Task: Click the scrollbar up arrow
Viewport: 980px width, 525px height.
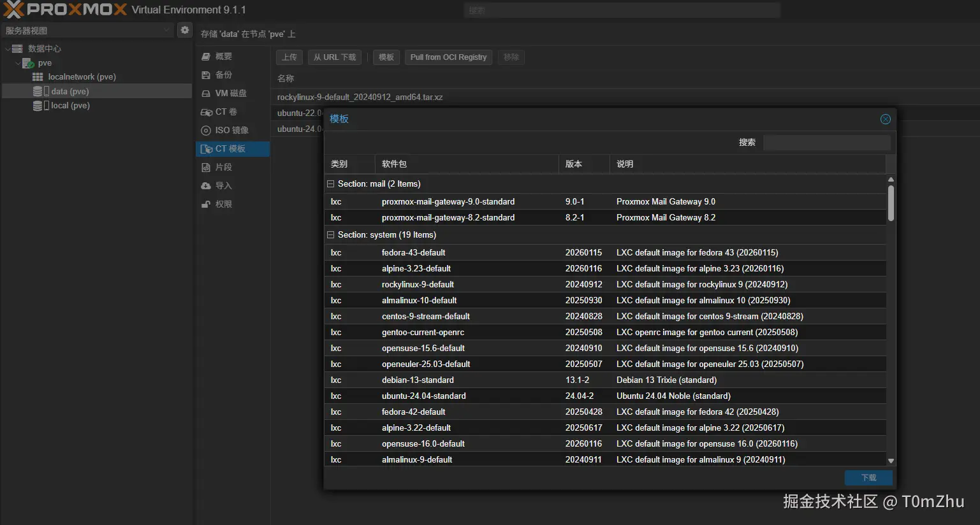Action: tap(891, 180)
